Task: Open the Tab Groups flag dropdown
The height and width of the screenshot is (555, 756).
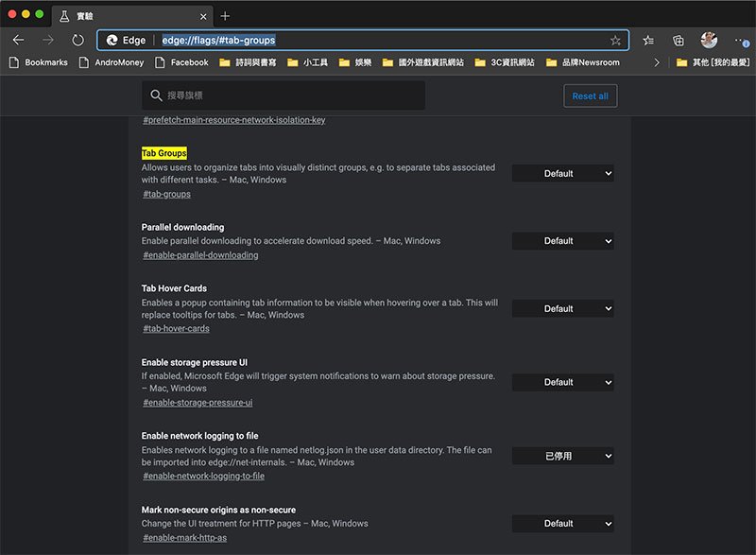Action: click(562, 174)
